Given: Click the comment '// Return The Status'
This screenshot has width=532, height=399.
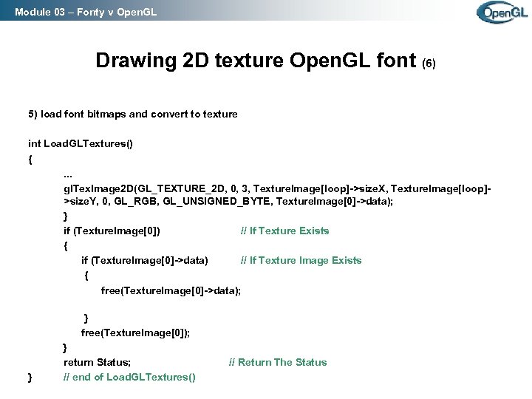Looking at the screenshot, I should pyautogui.click(x=278, y=362).
